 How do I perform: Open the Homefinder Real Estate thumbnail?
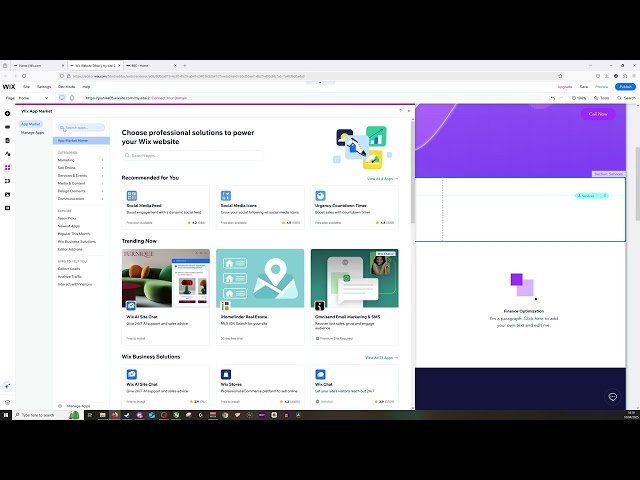(260, 278)
